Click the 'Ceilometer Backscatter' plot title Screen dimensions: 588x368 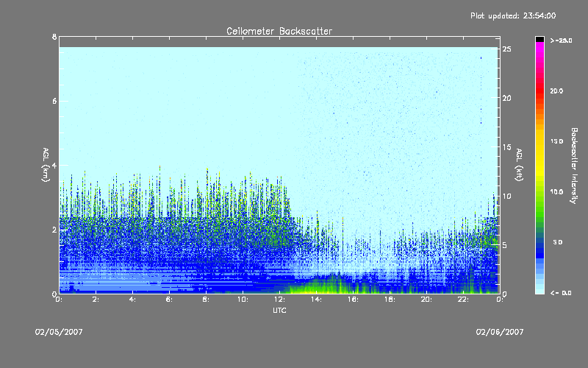coord(279,31)
